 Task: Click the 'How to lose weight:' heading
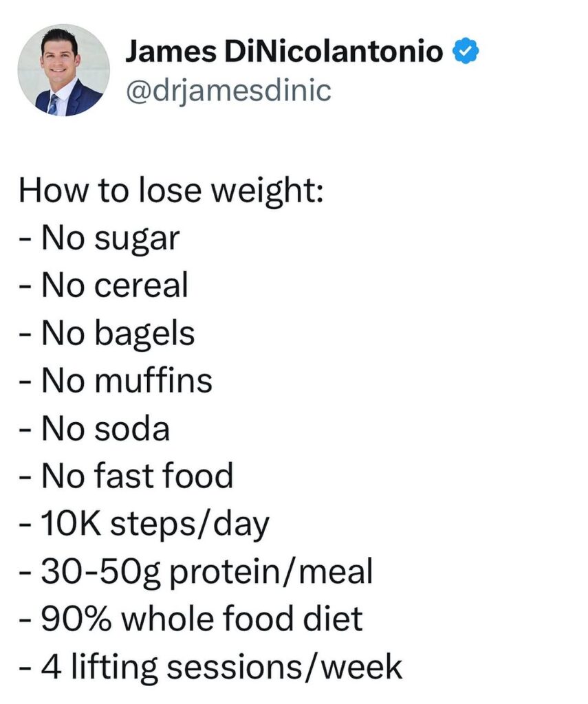(171, 191)
